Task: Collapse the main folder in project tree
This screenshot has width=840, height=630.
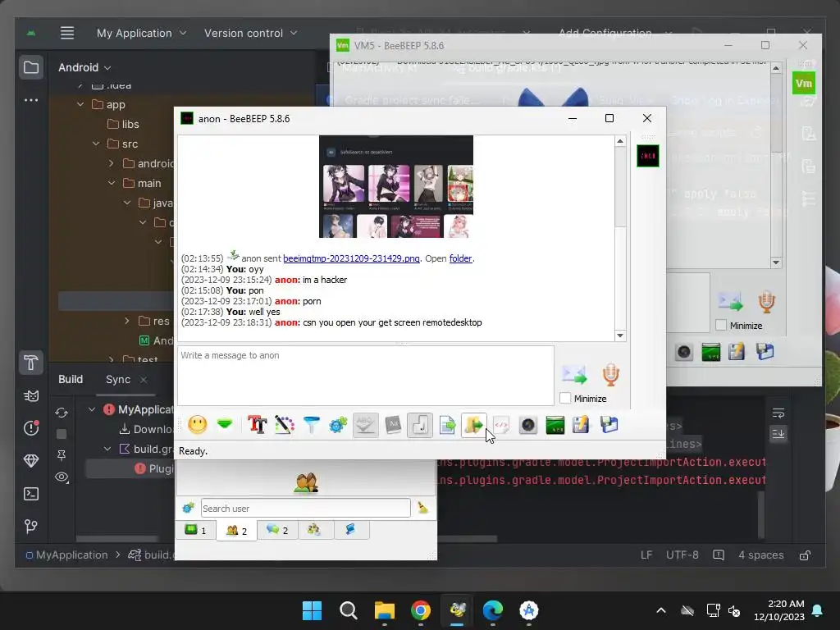Action: pyautogui.click(x=112, y=183)
